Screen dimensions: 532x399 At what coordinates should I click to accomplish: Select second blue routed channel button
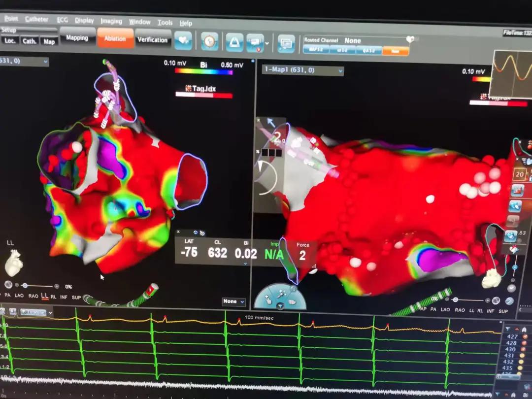pos(342,50)
